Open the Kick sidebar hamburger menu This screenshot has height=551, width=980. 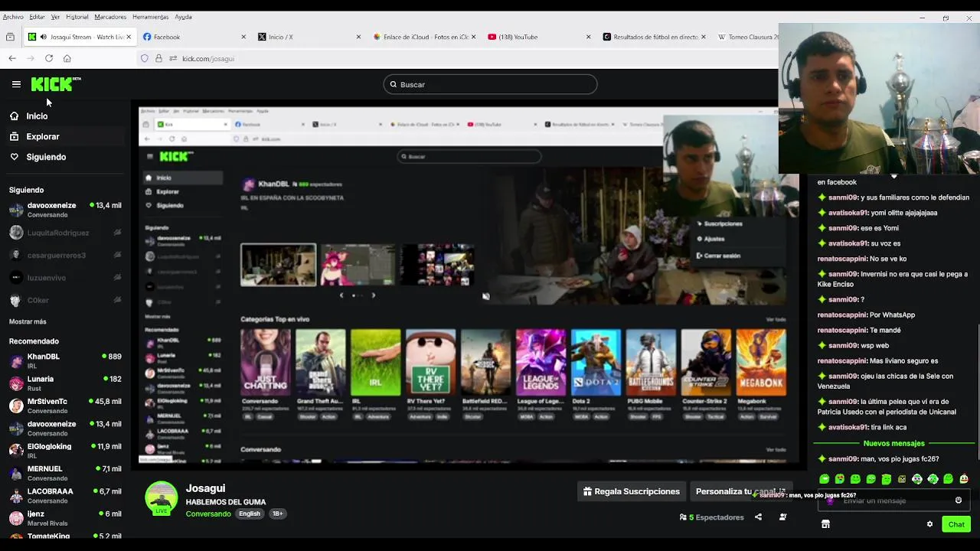16,84
